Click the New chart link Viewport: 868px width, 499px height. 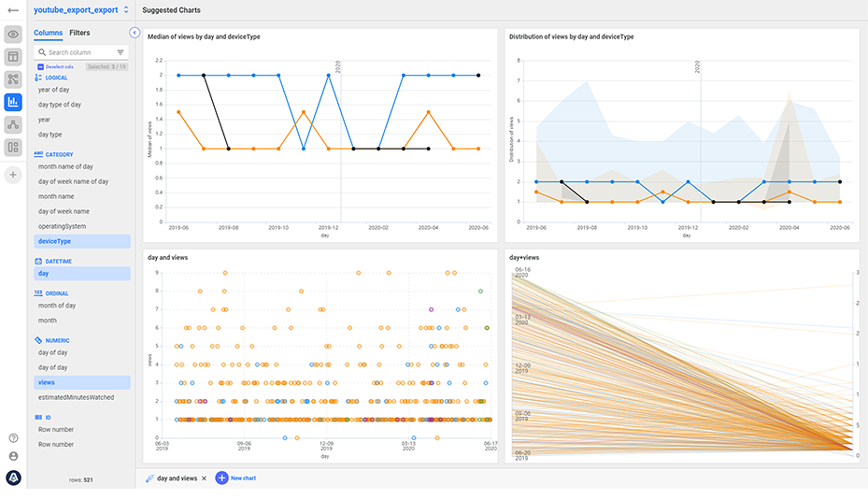click(243, 478)
